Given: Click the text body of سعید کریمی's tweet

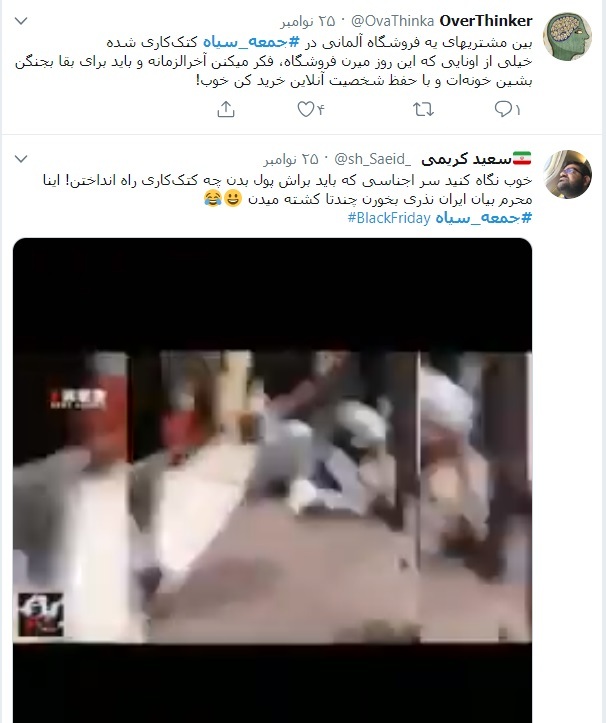Looking at the screenshot, I should pos(287,199).
